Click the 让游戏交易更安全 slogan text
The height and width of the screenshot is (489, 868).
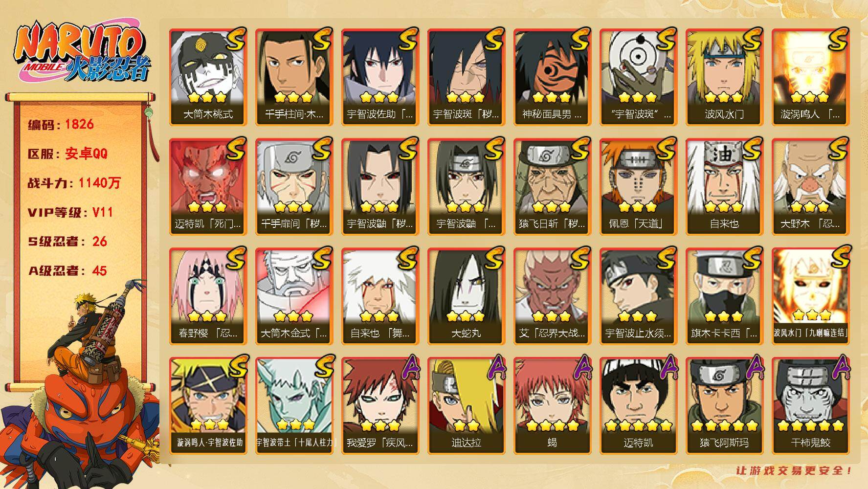point(795,470)
